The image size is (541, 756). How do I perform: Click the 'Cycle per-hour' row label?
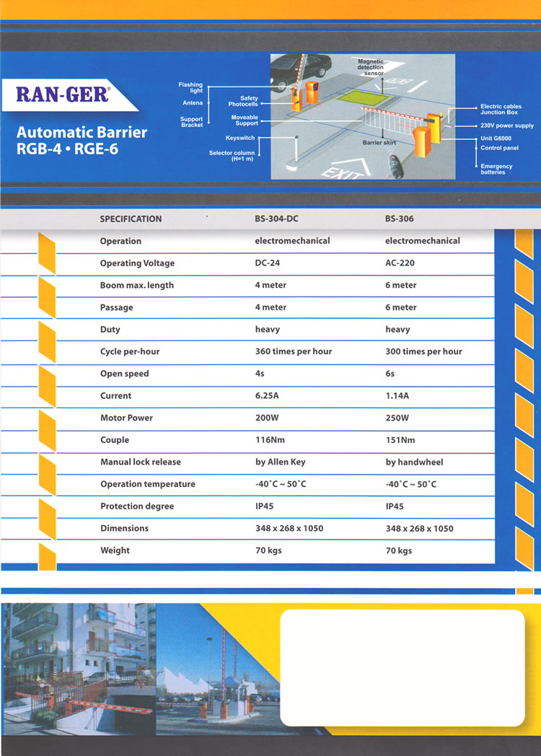130,351
